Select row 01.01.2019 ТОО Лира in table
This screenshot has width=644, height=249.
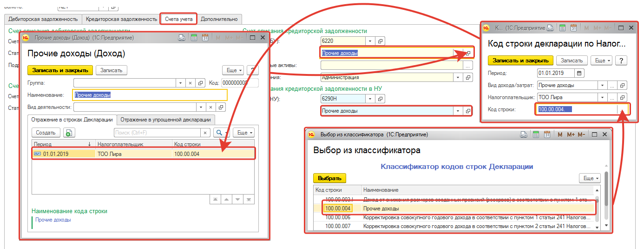(x=143, y=154)
